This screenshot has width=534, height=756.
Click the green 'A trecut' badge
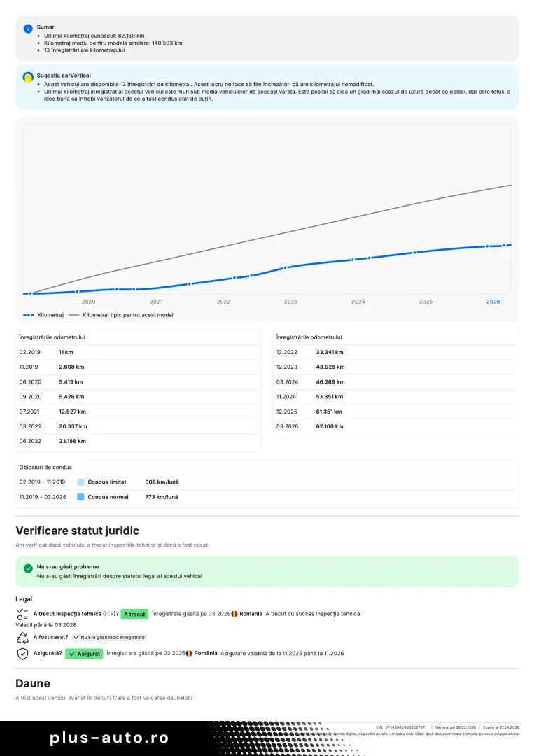point(134,614)
